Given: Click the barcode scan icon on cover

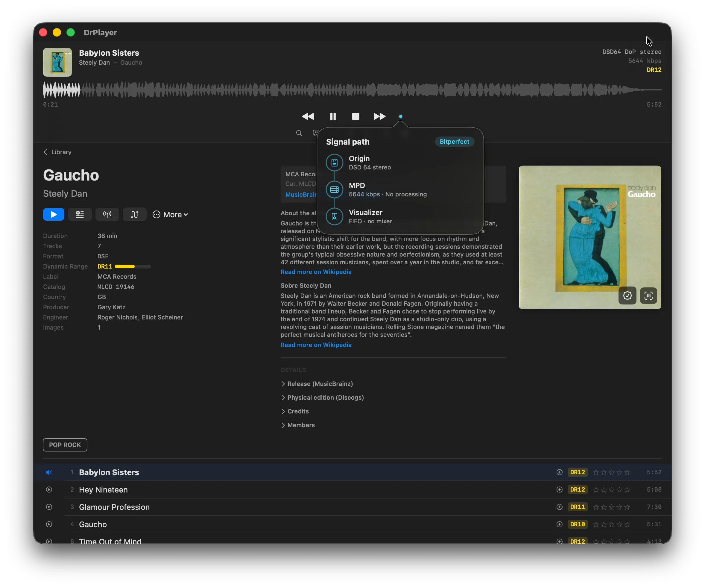Looking at the screenshot, I should pos(648,295).
